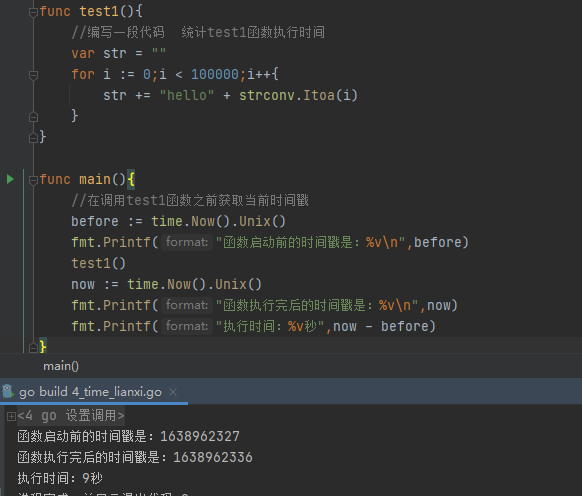Collapse the for loop fold marker

33,75
